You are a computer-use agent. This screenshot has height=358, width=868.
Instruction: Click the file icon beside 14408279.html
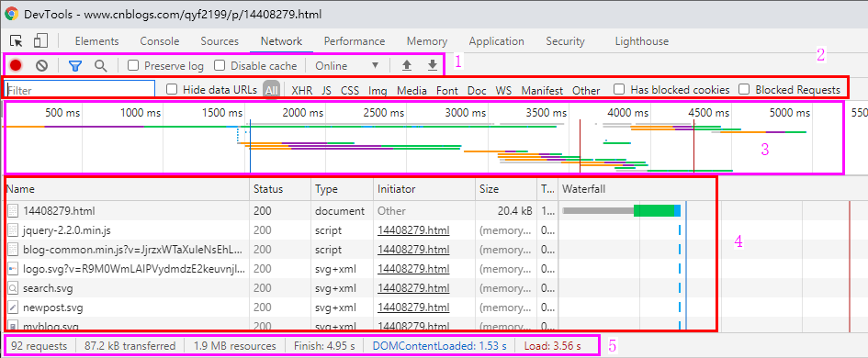tap(13, 211)
